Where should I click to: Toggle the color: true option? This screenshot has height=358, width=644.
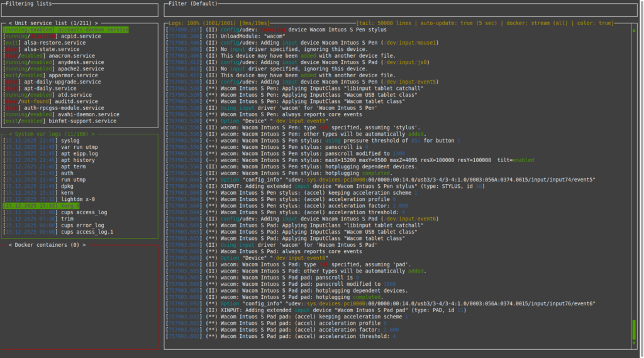[594, 23]
